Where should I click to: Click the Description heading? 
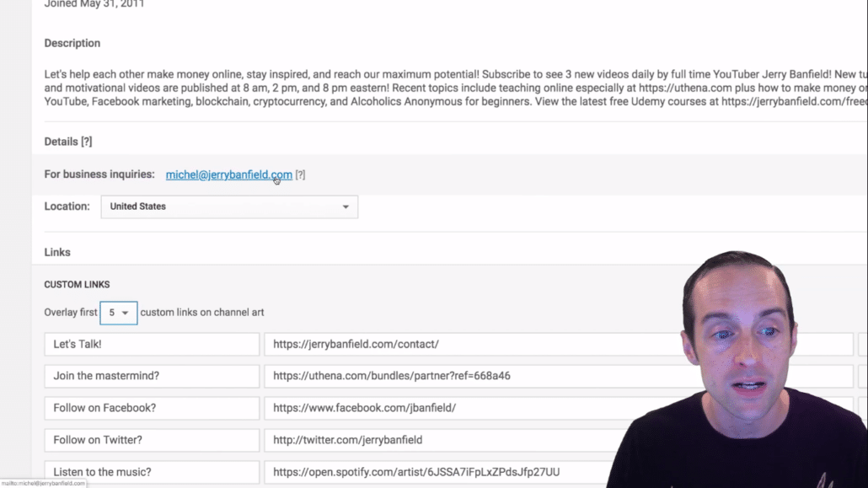tap(72, 43)
